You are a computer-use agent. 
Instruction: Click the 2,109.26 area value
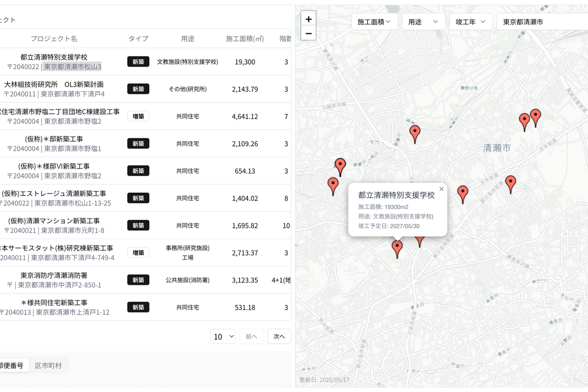point(245,144)
